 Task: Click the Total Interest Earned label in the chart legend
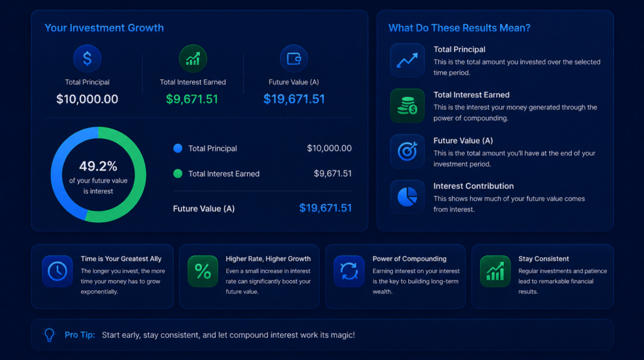(x=224, y=174)
